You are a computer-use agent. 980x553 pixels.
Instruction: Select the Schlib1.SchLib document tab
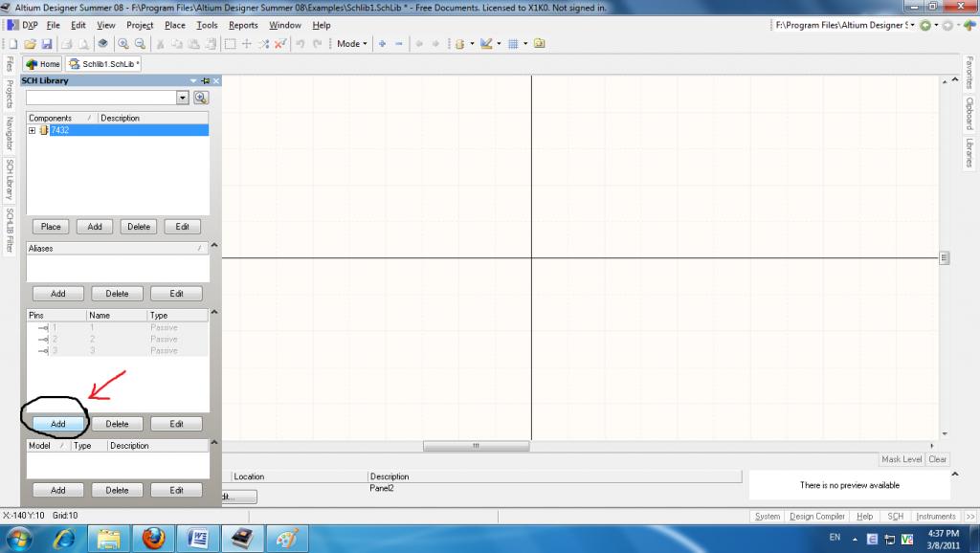[x=103, y=64]
